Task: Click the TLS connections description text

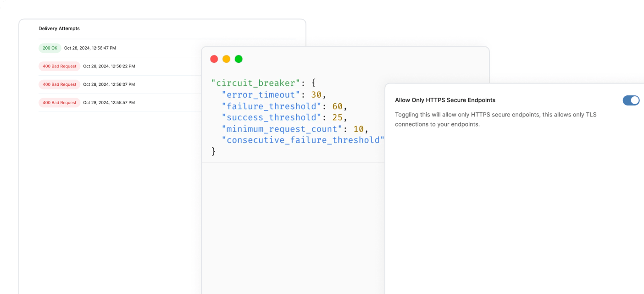Action: pyautogui.click(x=495, y=119)
